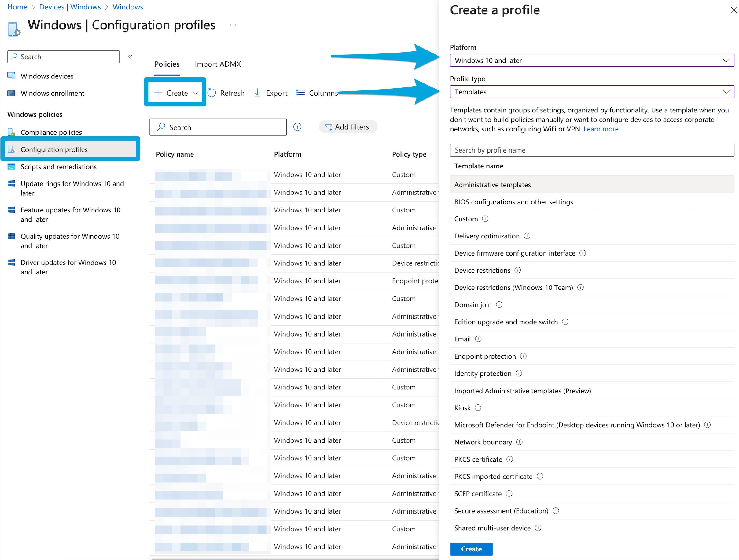The width and height of the screenshot is (739, 560).
Task: Click the Windows devices sidebar icon
Action: (x=11, y=76)
